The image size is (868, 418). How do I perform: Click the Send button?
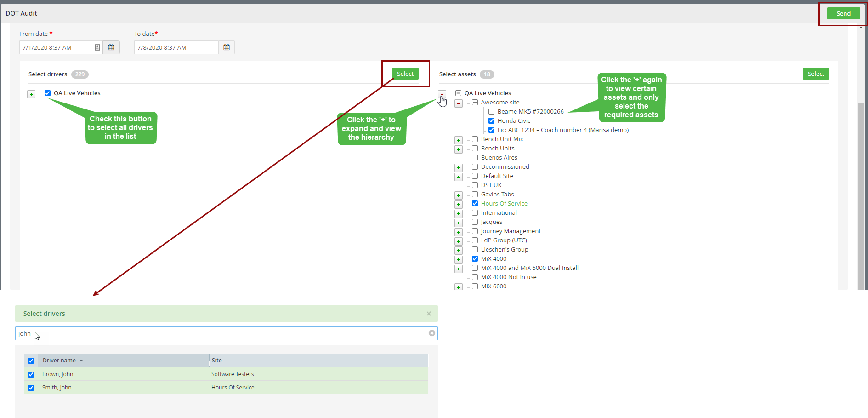[844, 13]
